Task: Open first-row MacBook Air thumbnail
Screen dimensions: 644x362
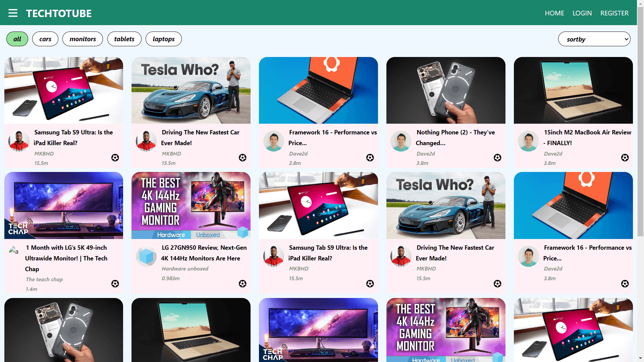Action: (573, 90)
